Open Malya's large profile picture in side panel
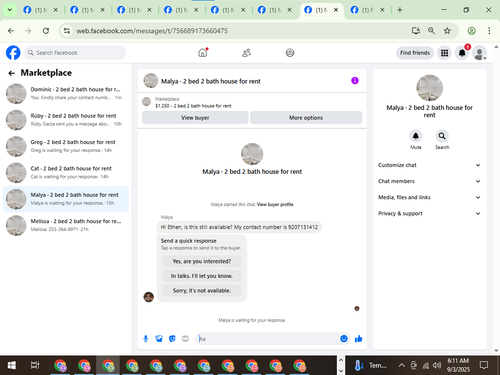 429,88
